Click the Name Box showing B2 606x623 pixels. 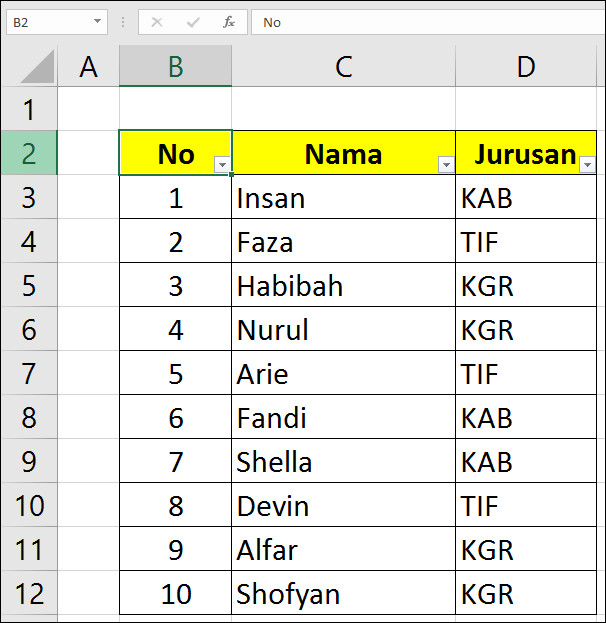point(56,22)
